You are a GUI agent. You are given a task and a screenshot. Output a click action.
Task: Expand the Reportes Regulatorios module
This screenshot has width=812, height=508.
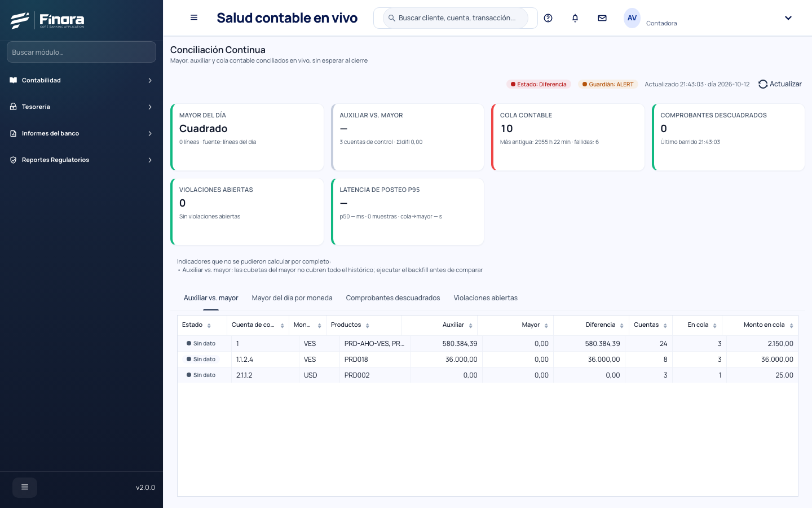click(81, 160)
